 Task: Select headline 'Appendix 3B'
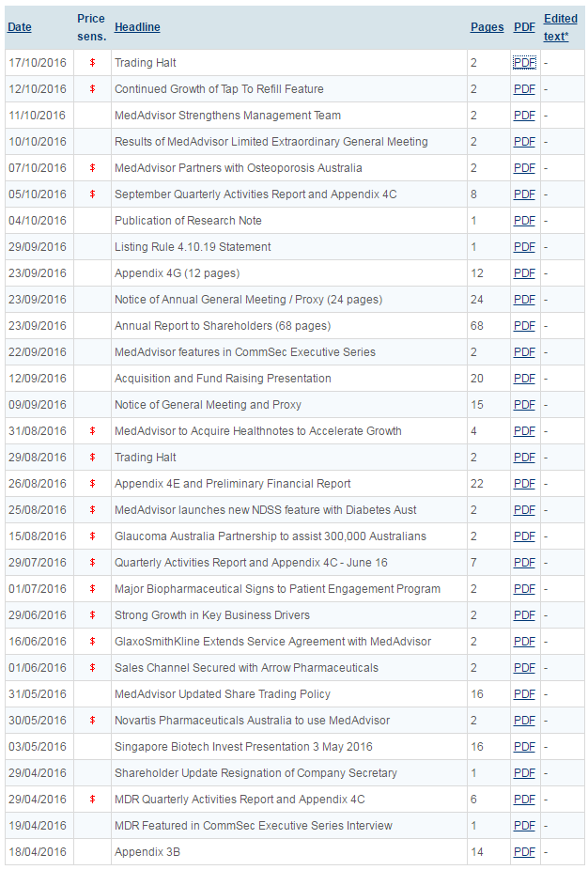(x=147, y=852)
